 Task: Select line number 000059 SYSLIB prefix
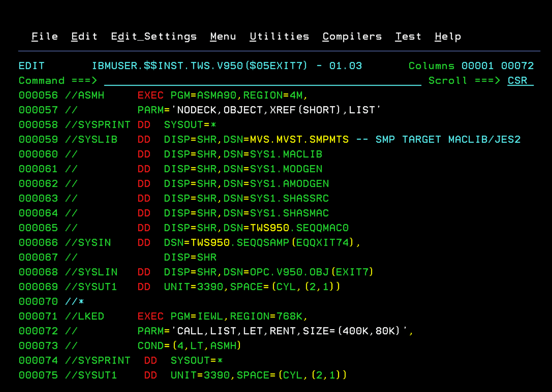tap(38, 140)
